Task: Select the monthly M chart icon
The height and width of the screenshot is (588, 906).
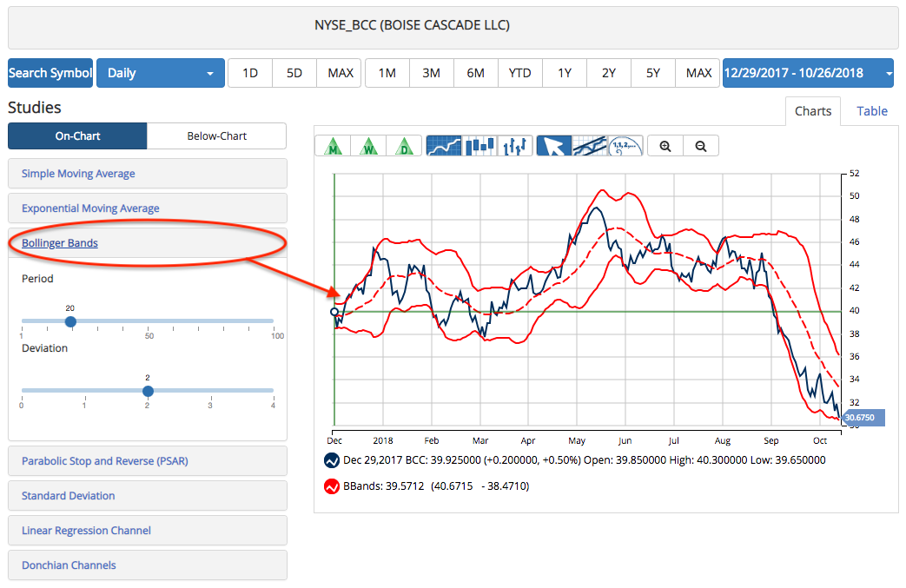Action: [333, 146]
